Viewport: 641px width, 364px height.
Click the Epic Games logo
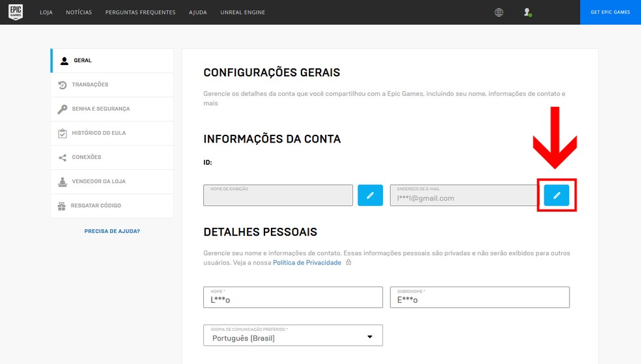[x=16, y=12]
